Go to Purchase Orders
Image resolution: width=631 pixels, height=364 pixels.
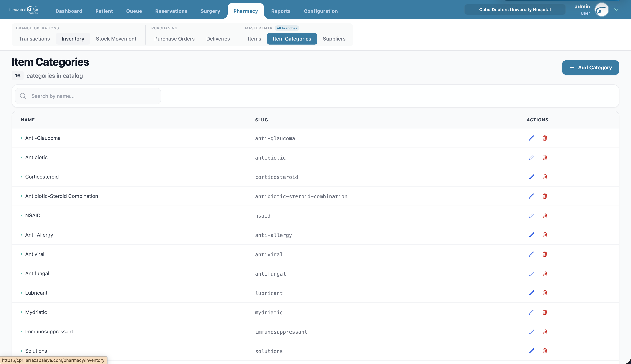point(174,39)
